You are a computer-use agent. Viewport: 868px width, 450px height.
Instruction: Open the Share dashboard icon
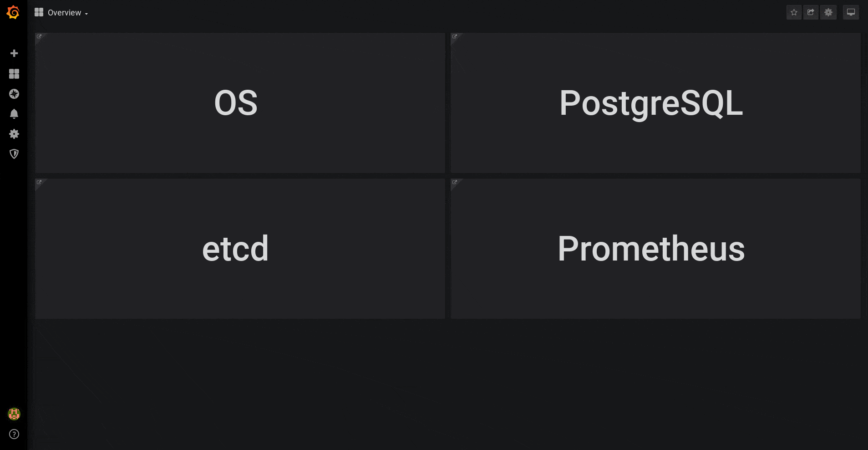(811, 12)
